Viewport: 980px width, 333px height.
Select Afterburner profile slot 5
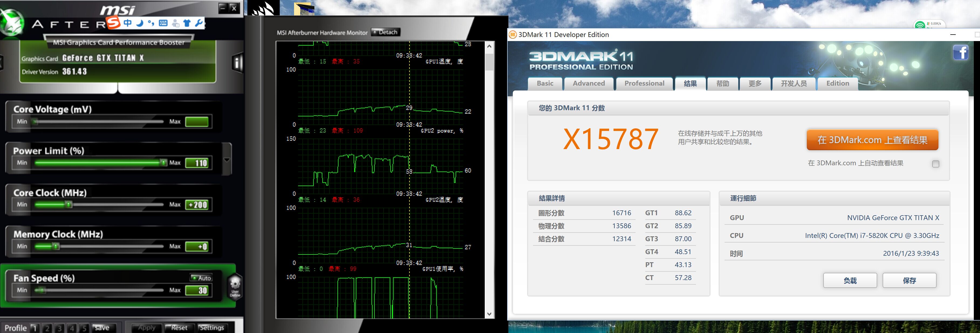(84, 328)
